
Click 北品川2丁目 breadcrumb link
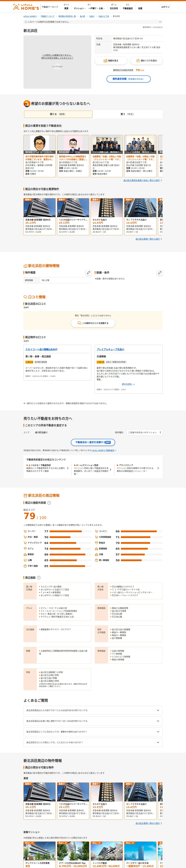pos(104,16)
